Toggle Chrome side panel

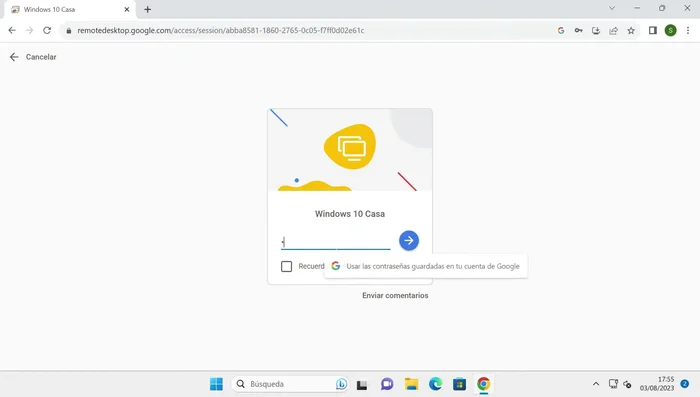coord(653,30)
